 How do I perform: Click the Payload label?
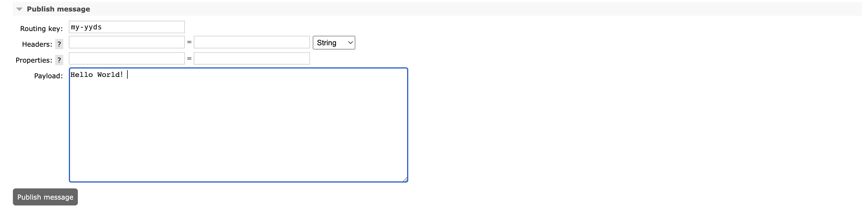click(48, 76)
